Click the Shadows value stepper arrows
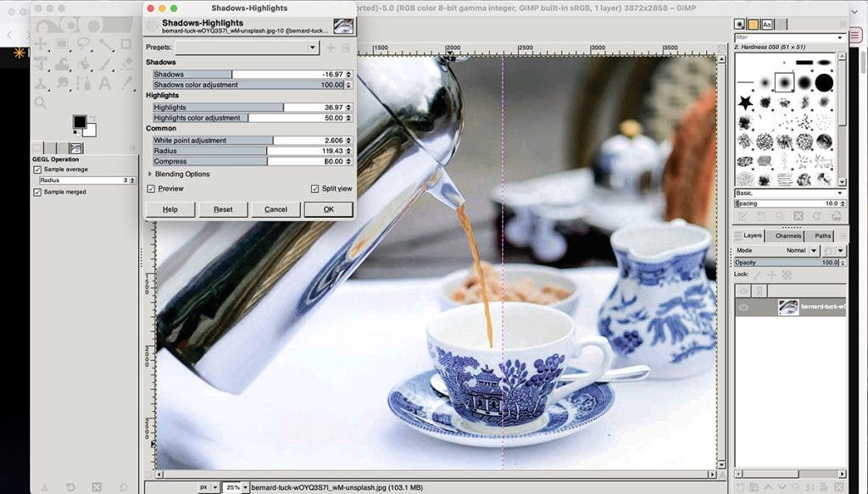Viewport: 868px width, 494px height. [x=348, y=74]
